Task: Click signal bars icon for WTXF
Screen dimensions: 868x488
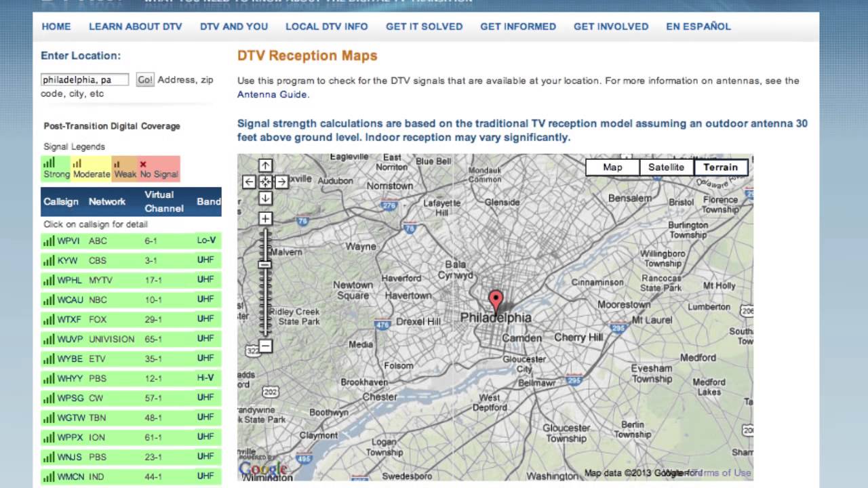Action: click(48, 319)
